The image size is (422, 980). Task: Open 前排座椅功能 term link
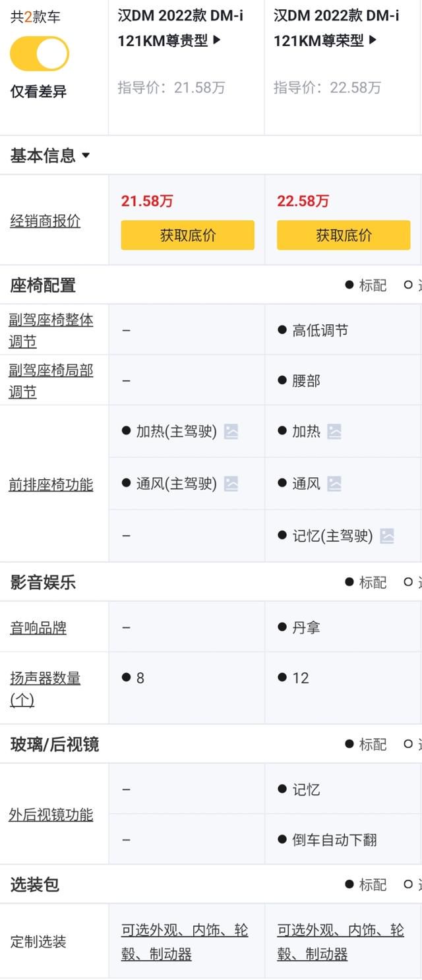coord(51,485)
